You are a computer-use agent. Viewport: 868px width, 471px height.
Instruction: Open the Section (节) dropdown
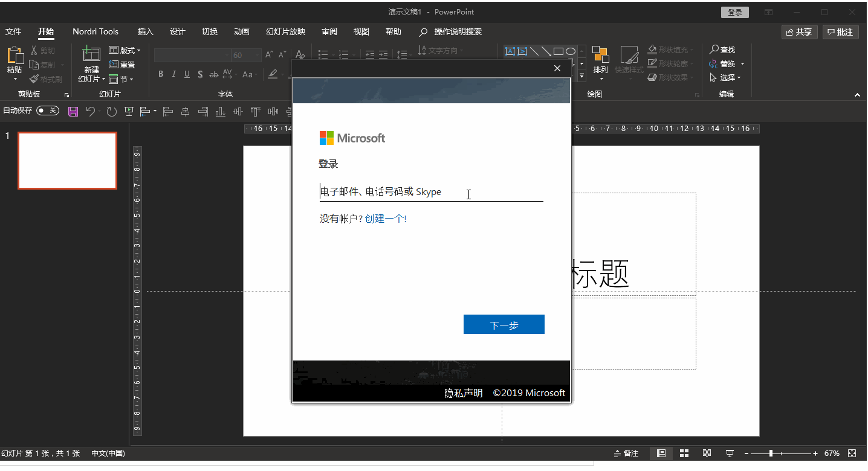tap(121, 79)
